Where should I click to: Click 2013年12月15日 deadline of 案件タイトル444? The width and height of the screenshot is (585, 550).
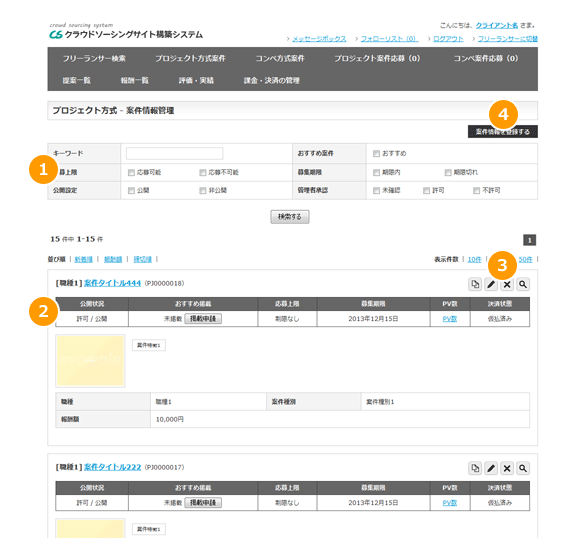click(x=373, y=319)
